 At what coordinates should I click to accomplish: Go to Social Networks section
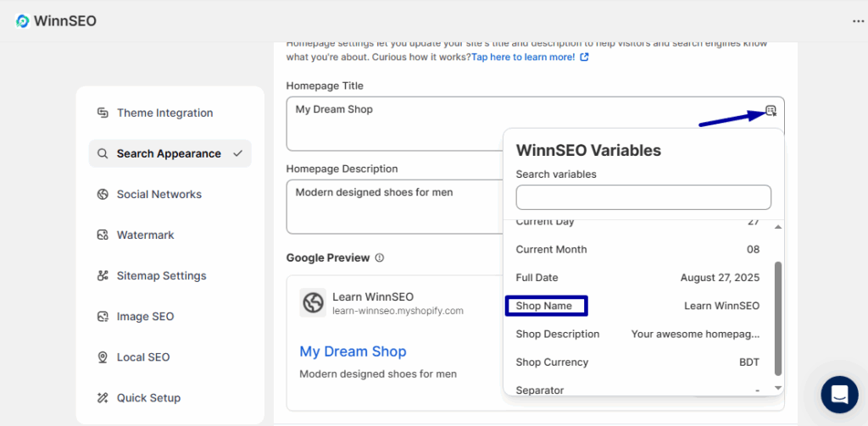[170, 194]
